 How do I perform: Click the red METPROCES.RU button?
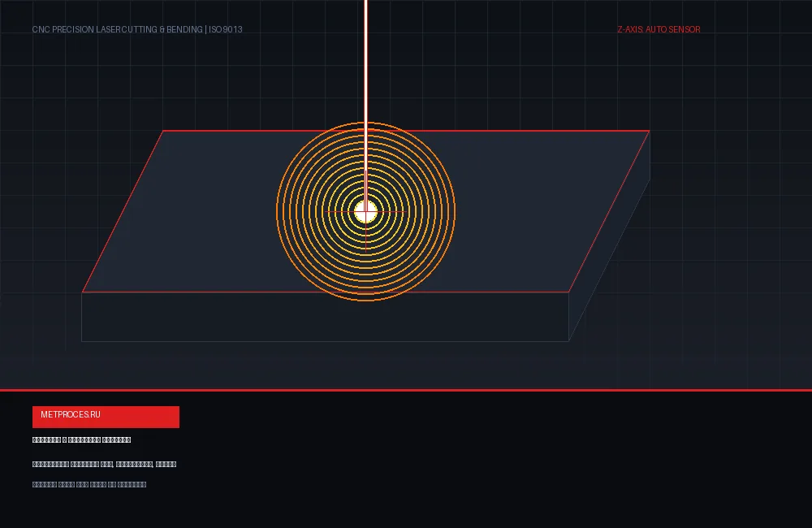click(106, 417)
